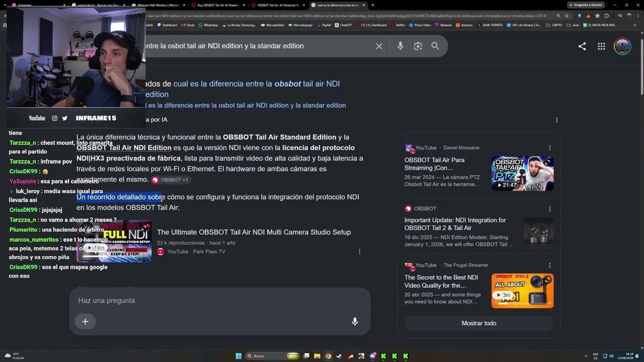Open 'Important Update: NDI Integration' result
This screenshot has width=644, height=362.
[x=455, y=224]
